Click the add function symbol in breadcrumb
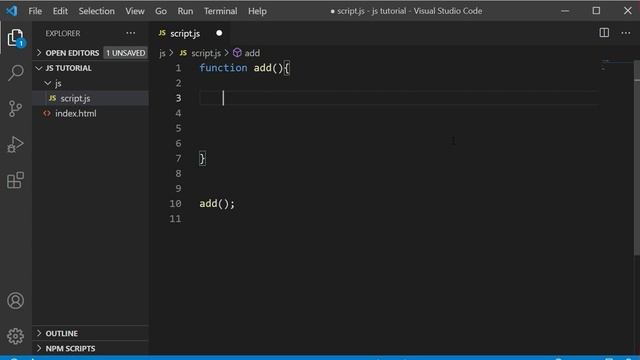 click(x=247, y=53)
